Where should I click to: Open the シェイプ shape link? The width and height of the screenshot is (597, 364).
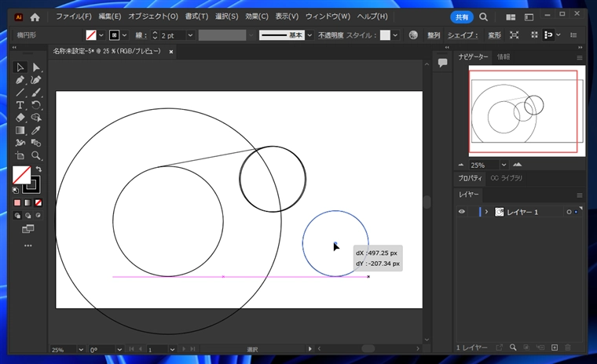(x=462, y=35)
